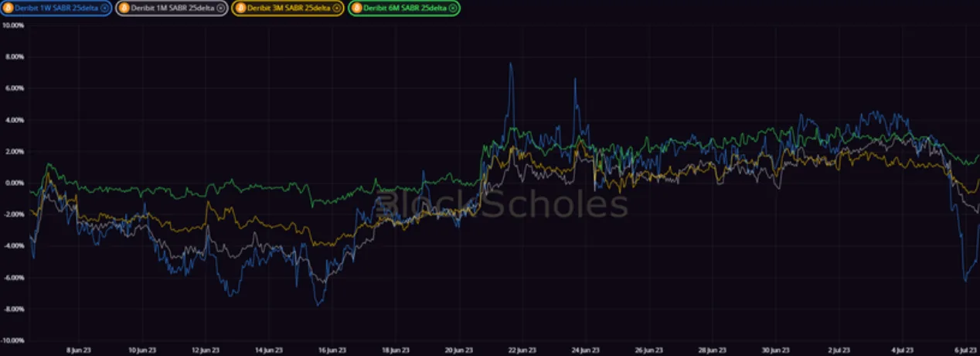980x356 pixels.
Task: Click the 2.00% y-axis label
Action: point(14,152)
